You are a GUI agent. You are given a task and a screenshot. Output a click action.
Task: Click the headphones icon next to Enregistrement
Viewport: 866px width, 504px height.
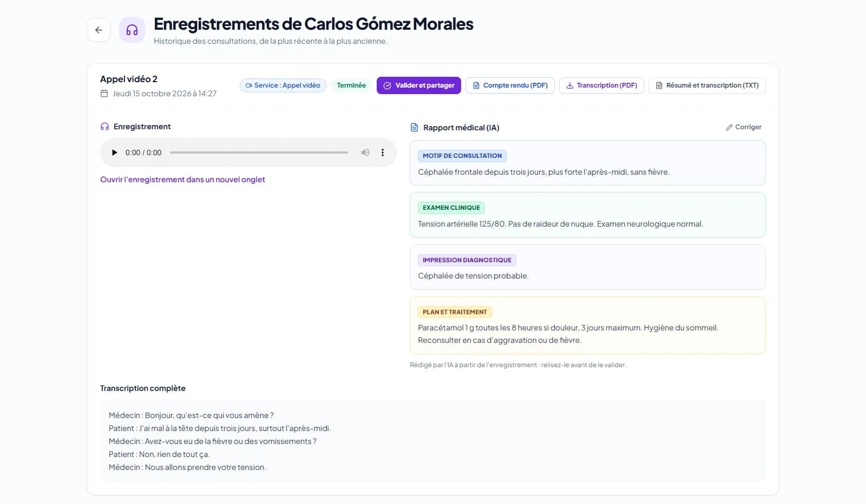[x=105, y=127]
